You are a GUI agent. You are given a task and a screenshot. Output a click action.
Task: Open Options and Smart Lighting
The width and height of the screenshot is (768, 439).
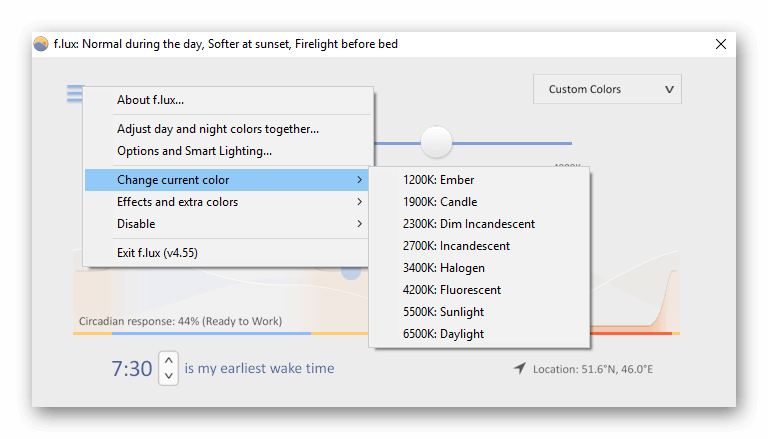[x=194, y=151]
